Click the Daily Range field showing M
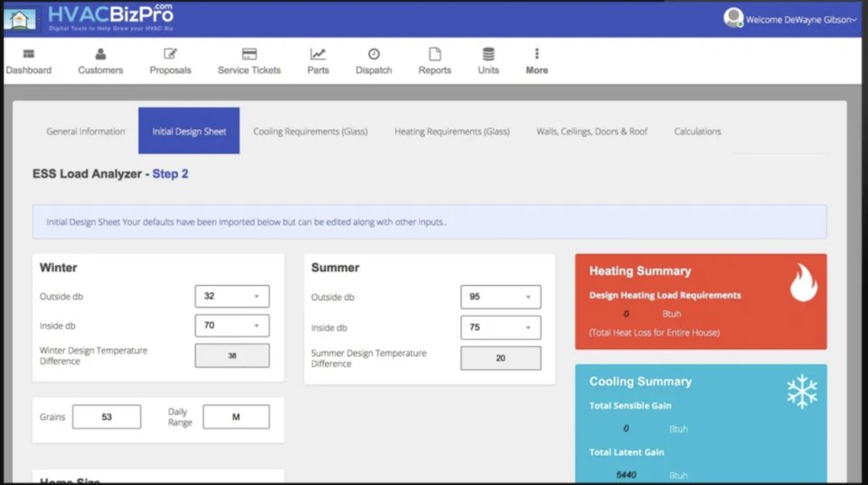 click(x=236, y=417)
